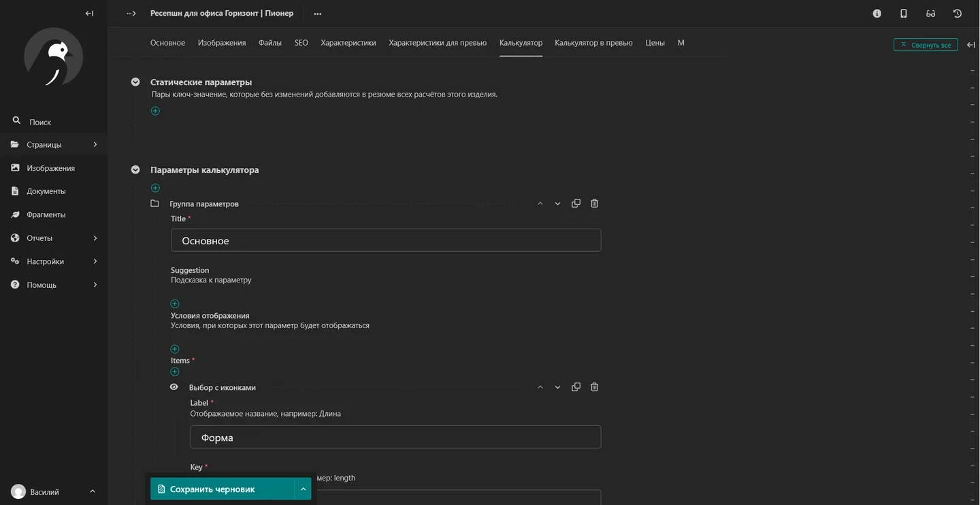Delete the Группа параметров block
Viewport: 980px width, 505px height.
click(594, 203)
